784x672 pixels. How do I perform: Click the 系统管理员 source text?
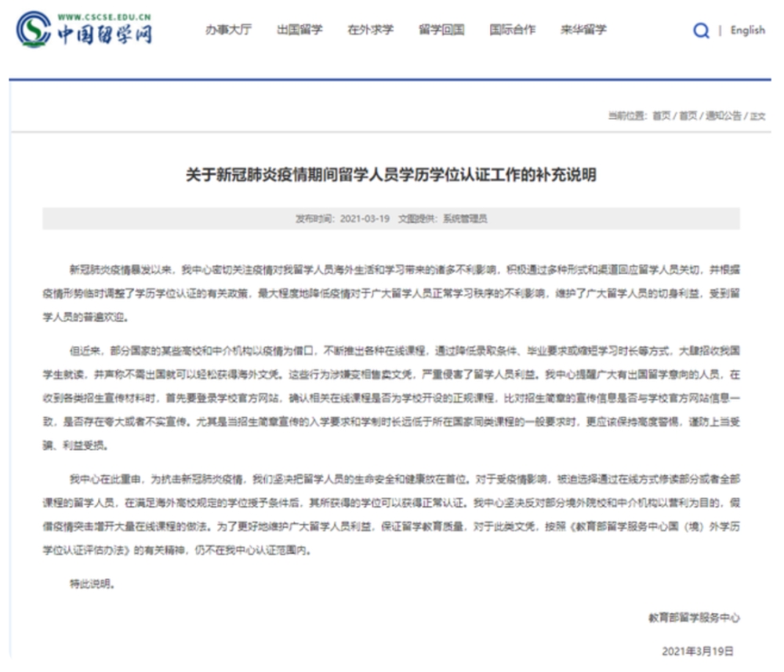(x=465, y=219)
